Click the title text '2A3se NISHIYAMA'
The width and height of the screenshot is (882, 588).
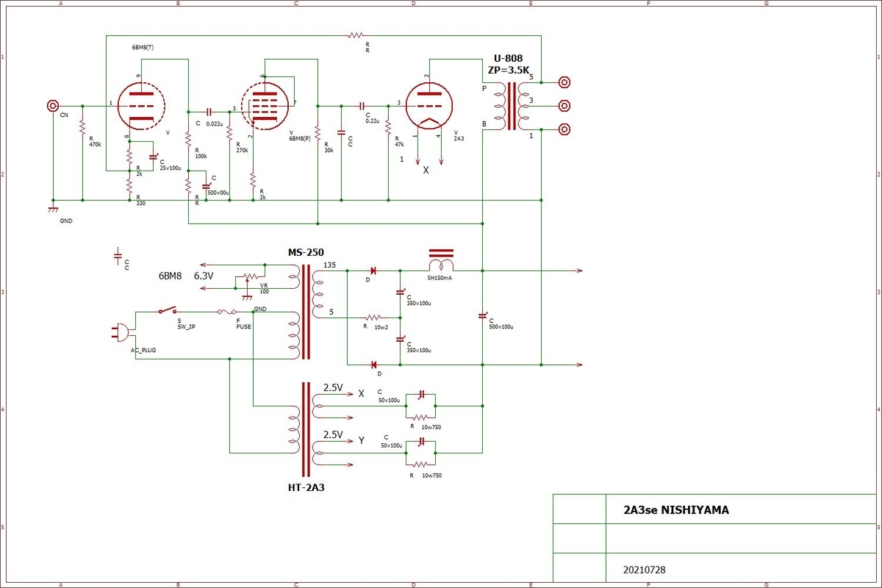pyautogui.click(x=676, y=509)
